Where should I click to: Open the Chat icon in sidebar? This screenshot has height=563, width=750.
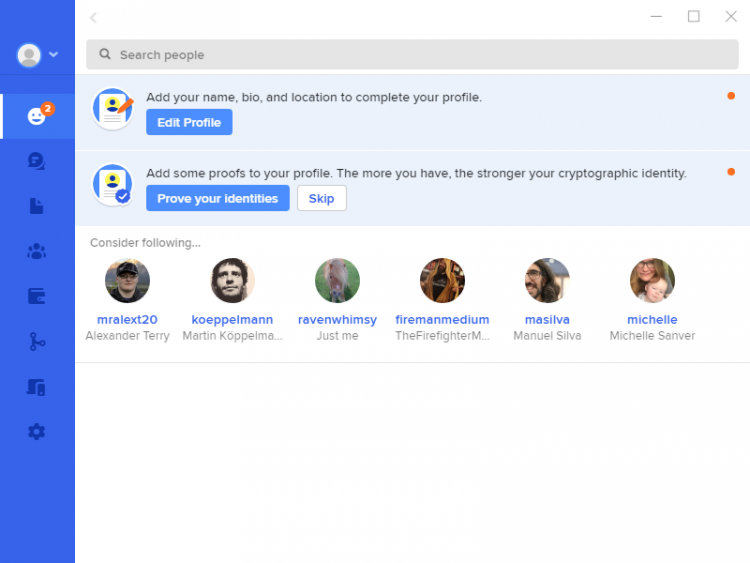tap(37, 161)
